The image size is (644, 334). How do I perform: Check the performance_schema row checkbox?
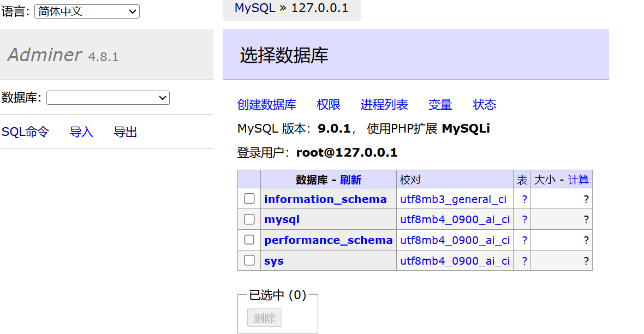pos(249,240)
